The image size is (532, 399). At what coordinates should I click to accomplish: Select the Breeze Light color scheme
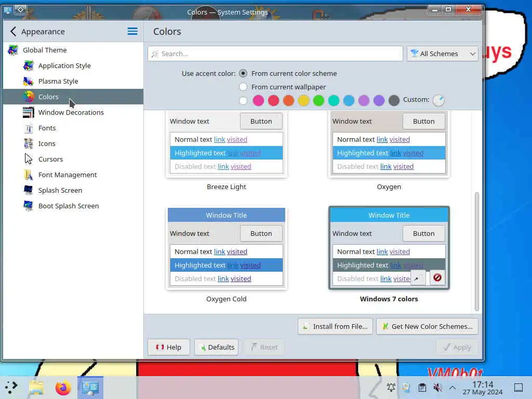(x=227, y=144)
